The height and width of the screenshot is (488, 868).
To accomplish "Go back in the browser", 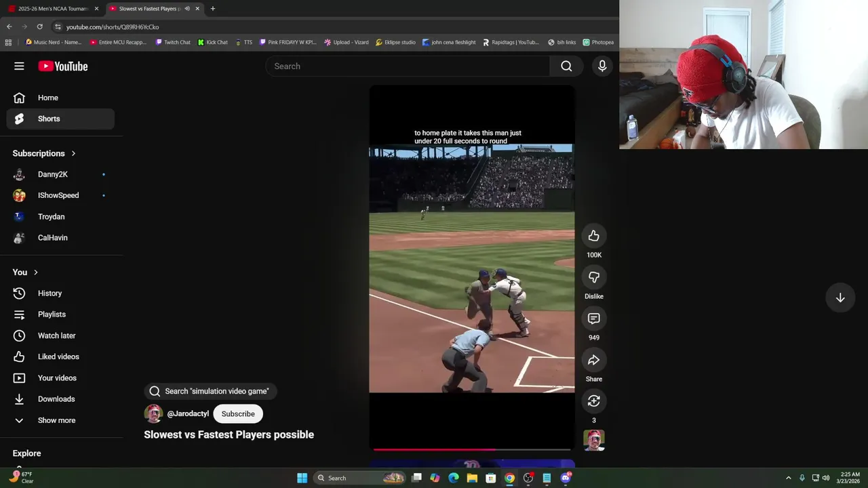I will [9, 26].
